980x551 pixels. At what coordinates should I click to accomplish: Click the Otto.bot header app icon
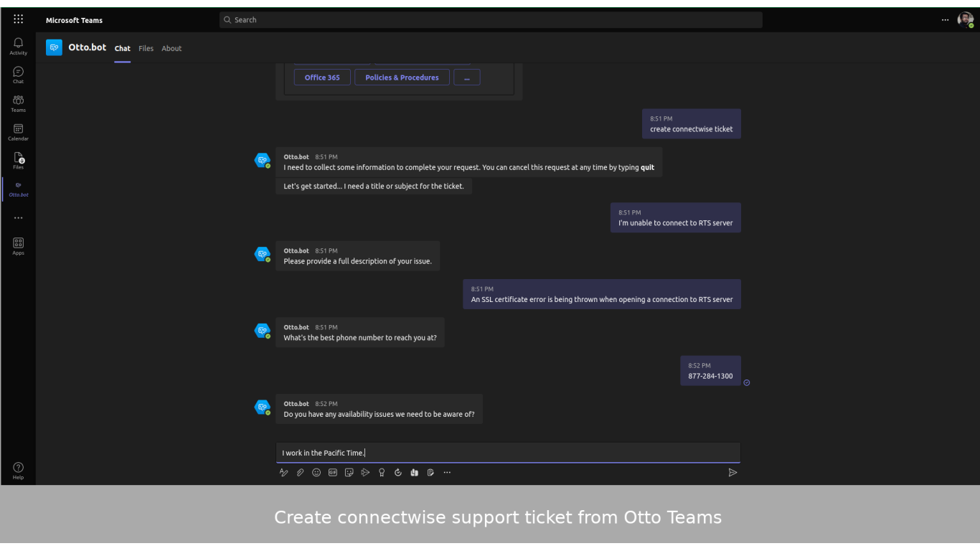[x=54, y=47]
